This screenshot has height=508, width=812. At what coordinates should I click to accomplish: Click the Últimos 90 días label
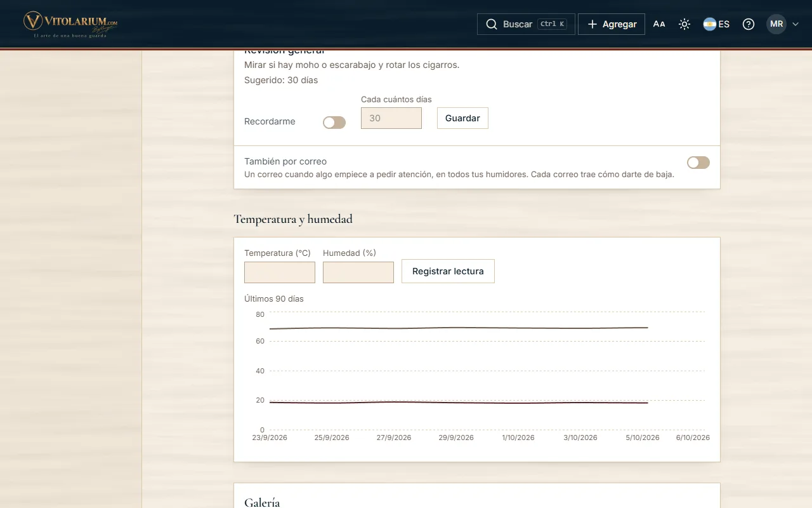pos(274,299)
